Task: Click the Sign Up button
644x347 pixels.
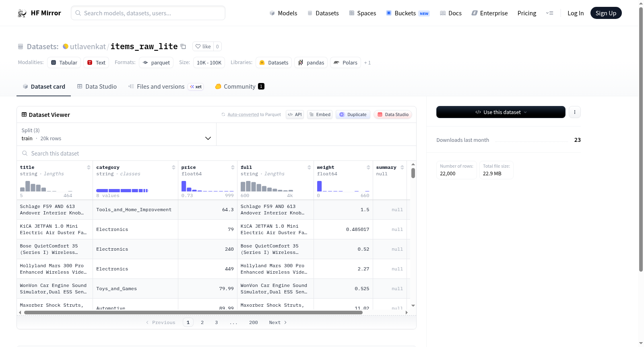Action: [606, 13]
